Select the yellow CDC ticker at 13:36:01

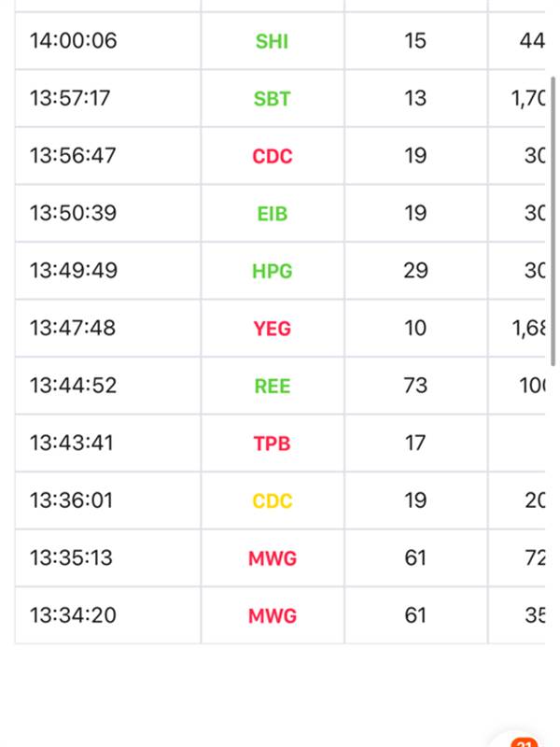(x=272, y=500)
